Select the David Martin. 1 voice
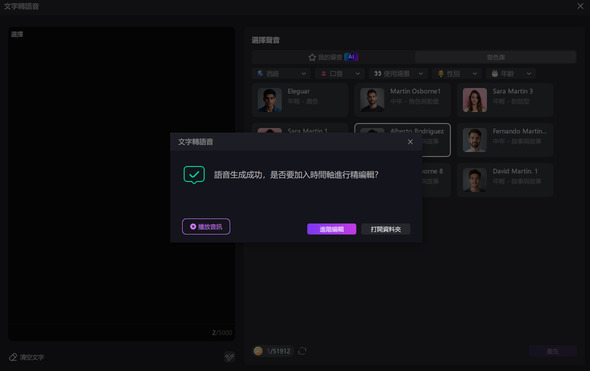The image size is (590, 371). click(505, 180)
